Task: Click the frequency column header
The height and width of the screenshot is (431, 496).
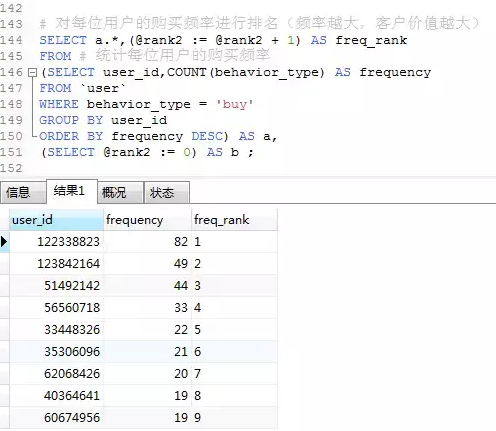Action: coord(148,220)
